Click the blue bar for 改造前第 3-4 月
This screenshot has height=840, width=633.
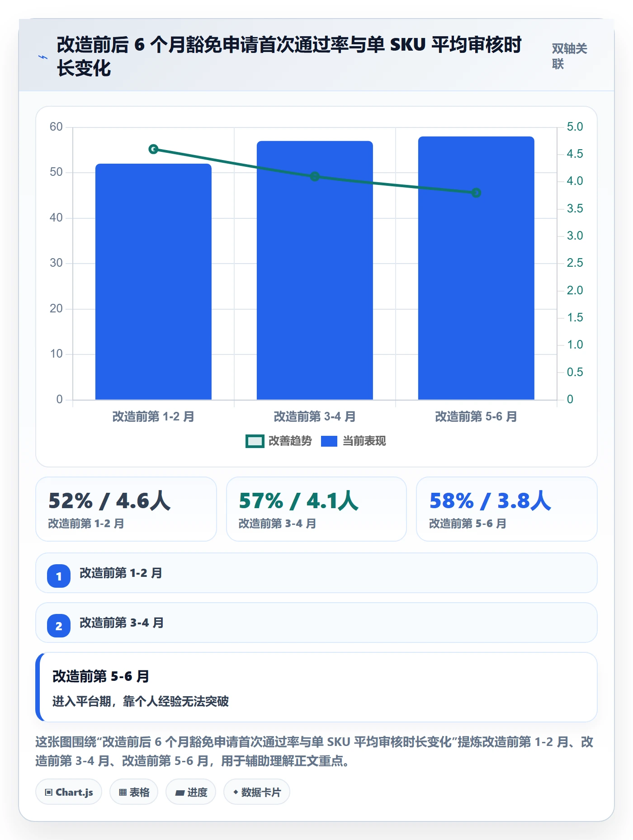(315, 270)
